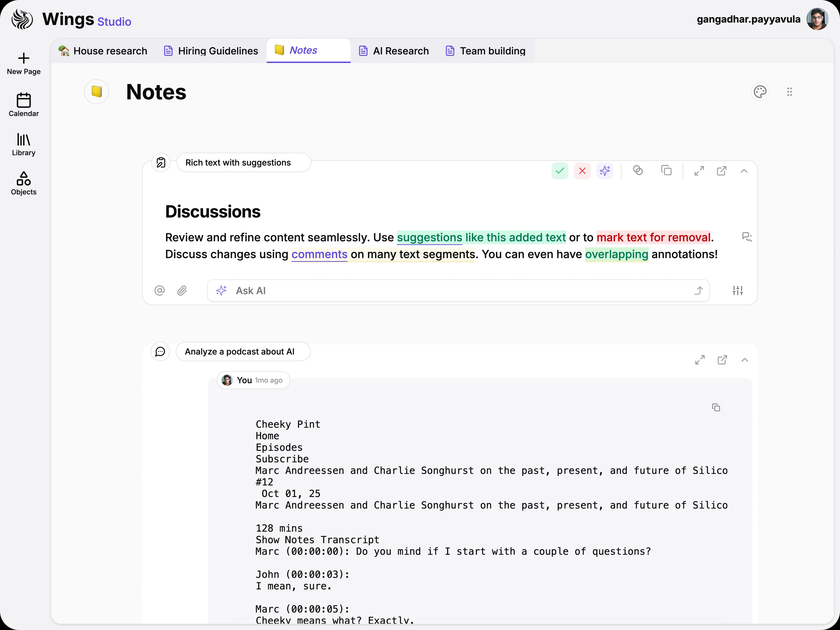Open the grid menu at top right
840x630 pixels.
pyautogui.click(x=789, y=91)
